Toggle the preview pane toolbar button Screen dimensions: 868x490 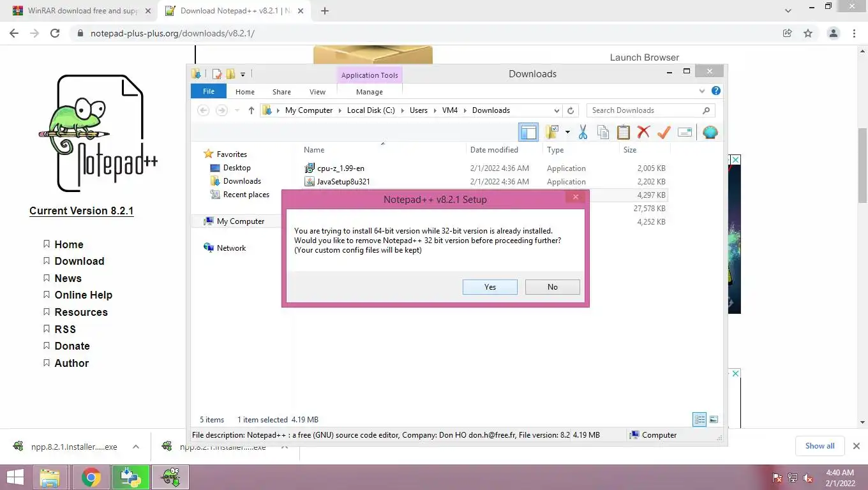[x=528, y=132]
